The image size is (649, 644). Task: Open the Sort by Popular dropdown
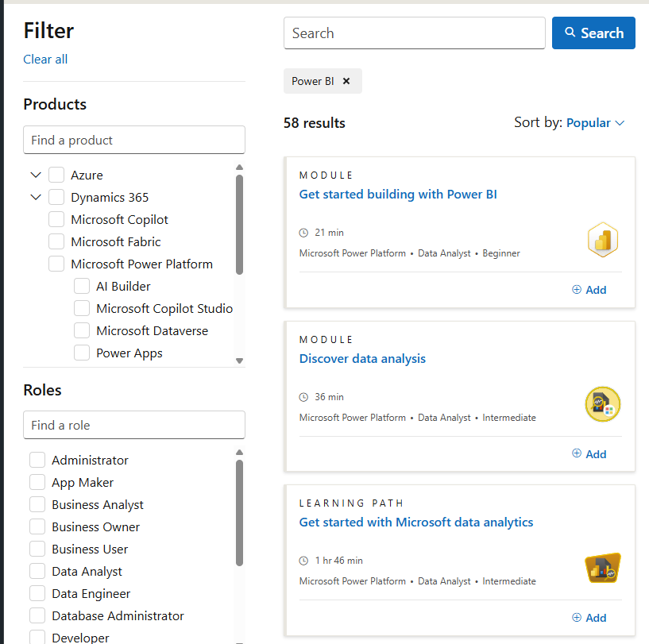click(x=595, y=123)
